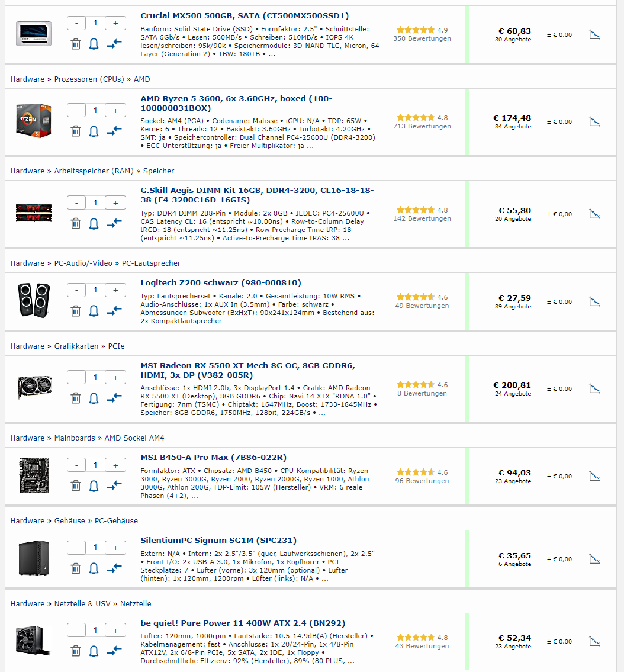
Task: Remove Logitech Z200 with the trash icon
Action: pos(76,311)
